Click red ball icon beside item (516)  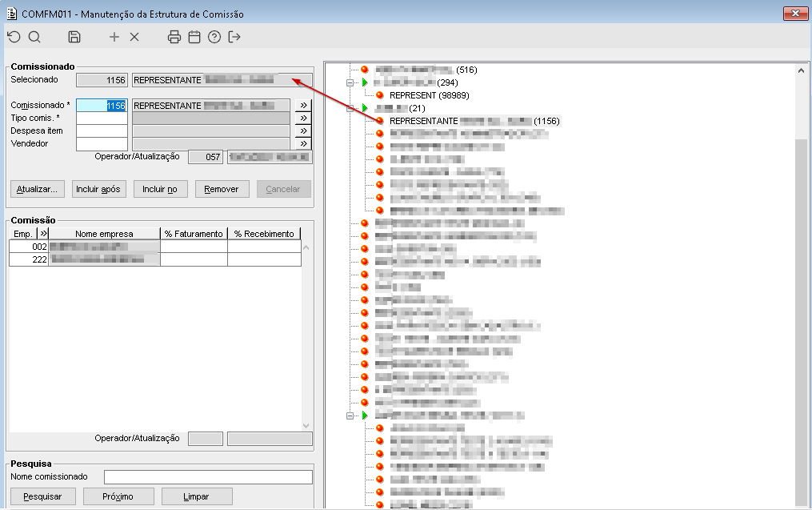point(365,70)
